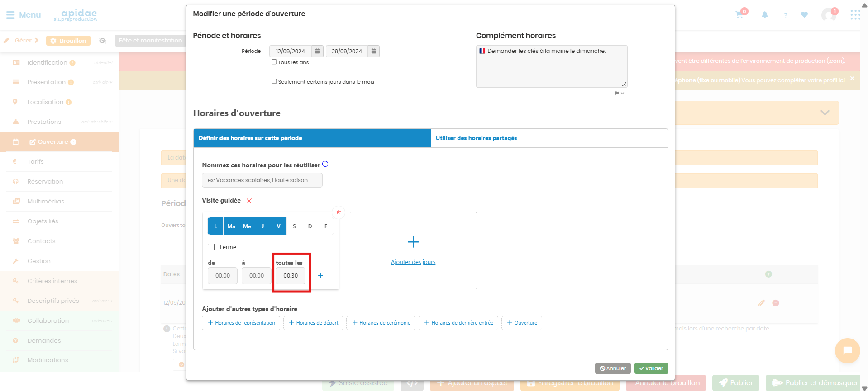Click the large plus to add days
This screenshot has width=868, height=391.
413,242
